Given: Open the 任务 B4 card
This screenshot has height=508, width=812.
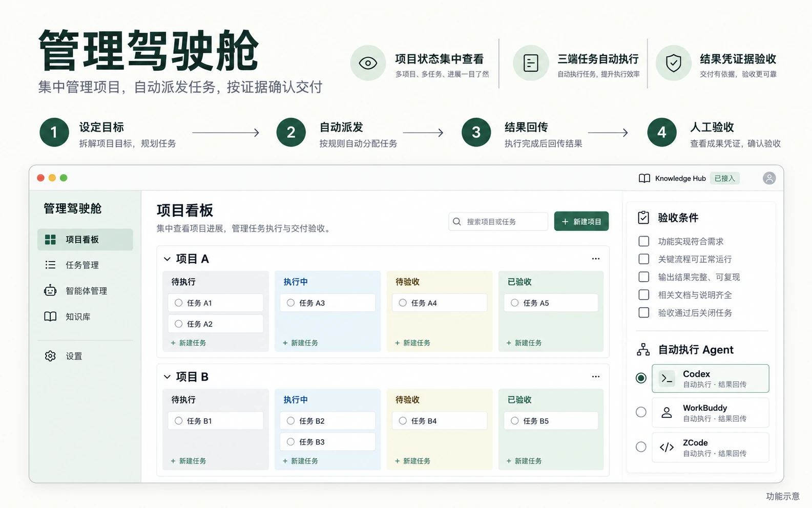Looking at the screenshot, I should tap(440, 421).
